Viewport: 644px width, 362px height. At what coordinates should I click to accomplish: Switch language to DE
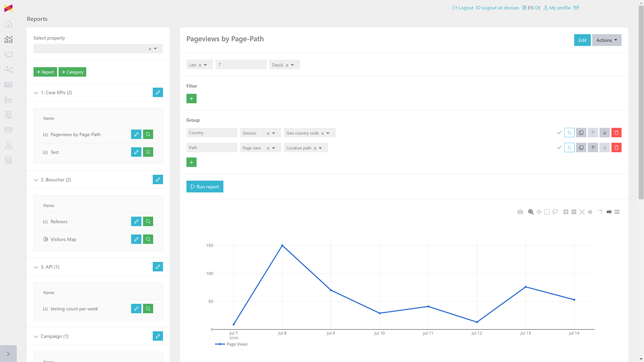click(538, 8)
